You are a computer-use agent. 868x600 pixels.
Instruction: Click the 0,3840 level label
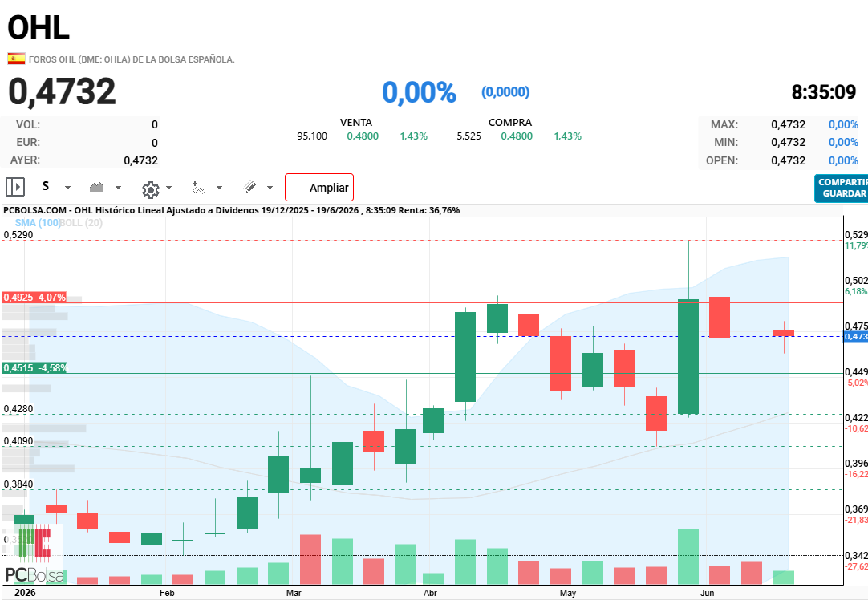(18, 484)
